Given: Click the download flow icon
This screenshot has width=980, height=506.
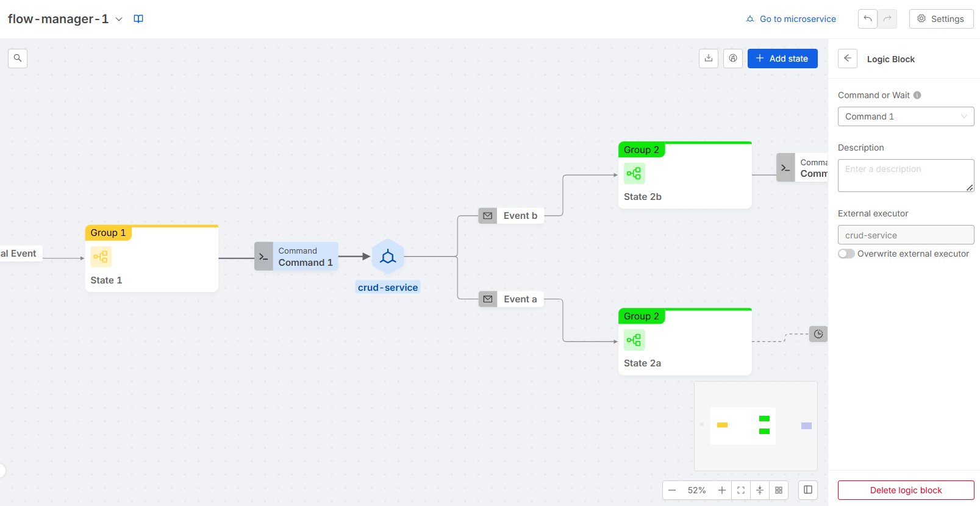Looking at the screenshot, I should click(709, 59).
